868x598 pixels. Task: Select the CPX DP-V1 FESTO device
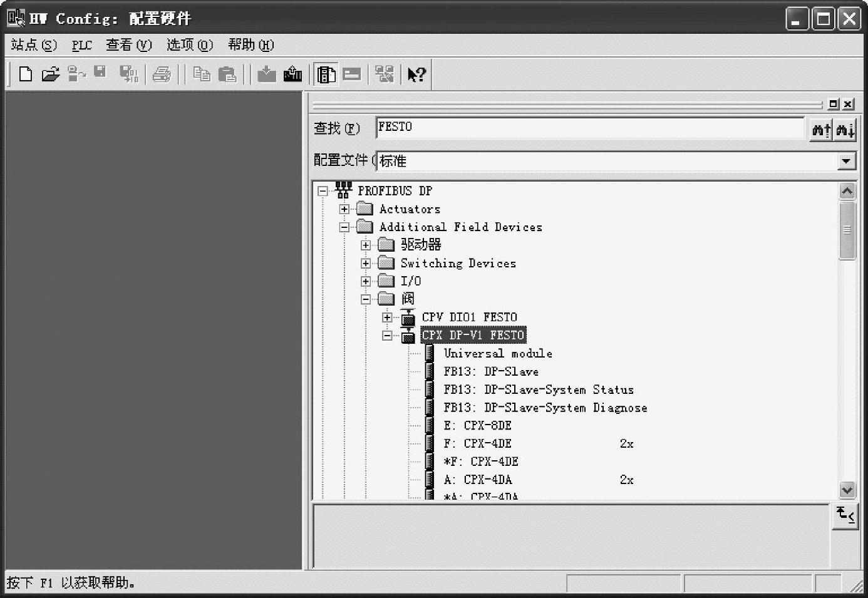coord(473,335)
